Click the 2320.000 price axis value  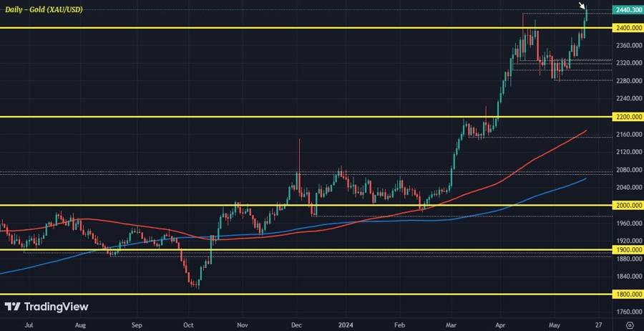pos(628,63)
